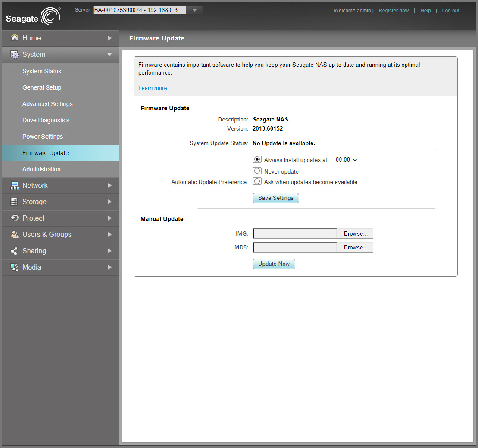The width and height of the screenshot is (478, 448).
Task: Click the 'Seagate NAS' description value
Action: coord(270,119)
